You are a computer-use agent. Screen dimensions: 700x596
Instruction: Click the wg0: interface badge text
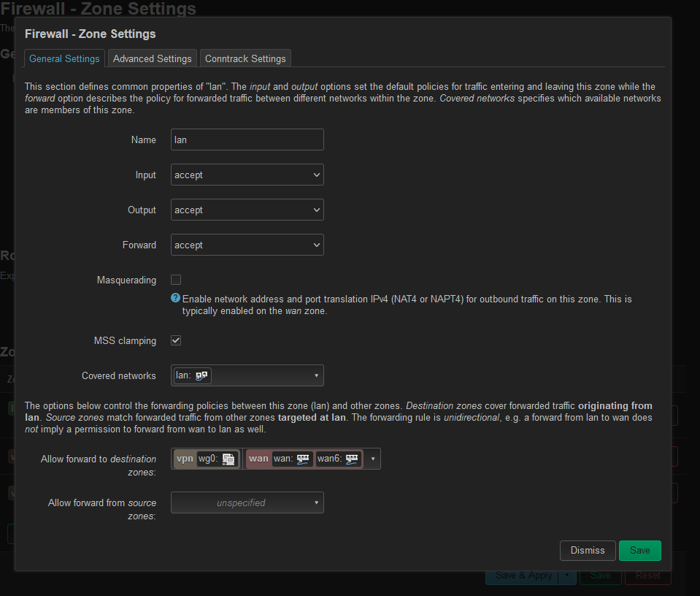pos(208,459)
